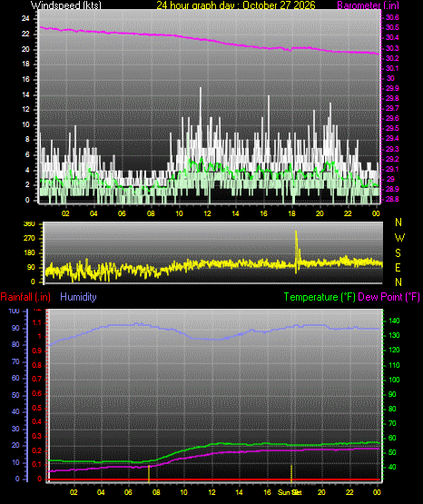
Task: Click the 'Rainfall (.in)' label
Action: click(25, 297)
